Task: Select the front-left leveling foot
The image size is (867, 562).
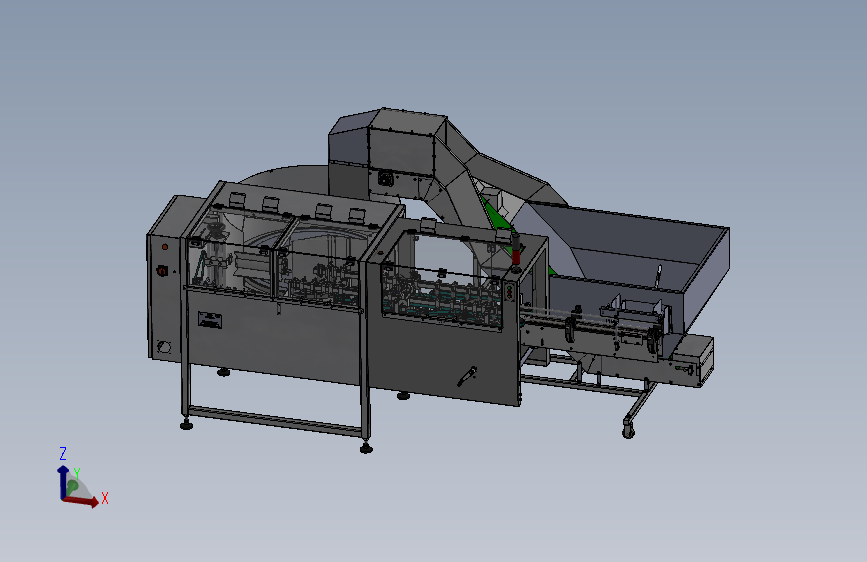Action: (186, 424)
